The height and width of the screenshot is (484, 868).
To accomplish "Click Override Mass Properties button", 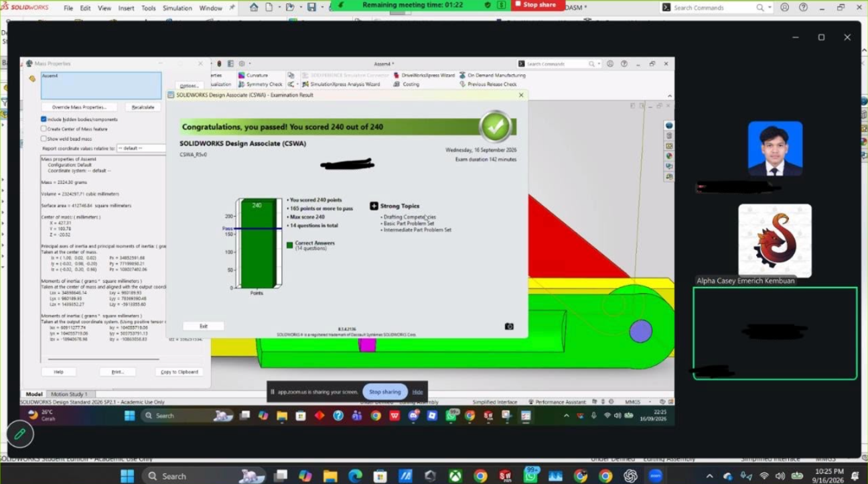I will (80, 107).
